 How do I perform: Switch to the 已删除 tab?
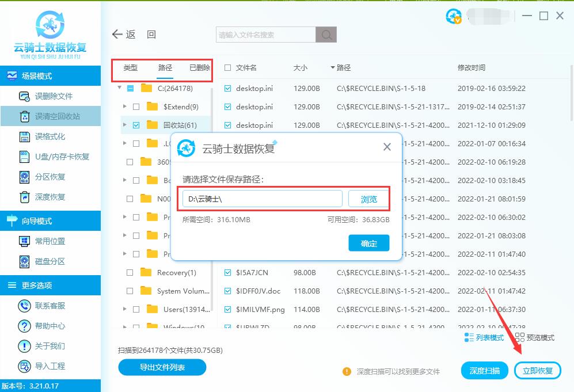coord(200,68)
